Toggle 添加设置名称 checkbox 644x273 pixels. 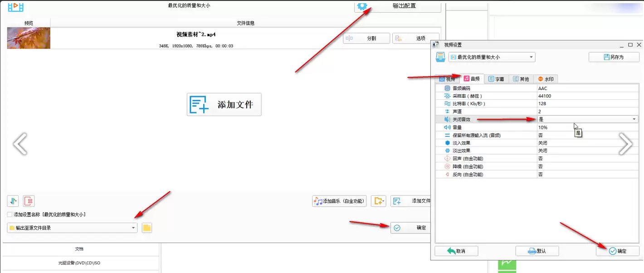10,214
